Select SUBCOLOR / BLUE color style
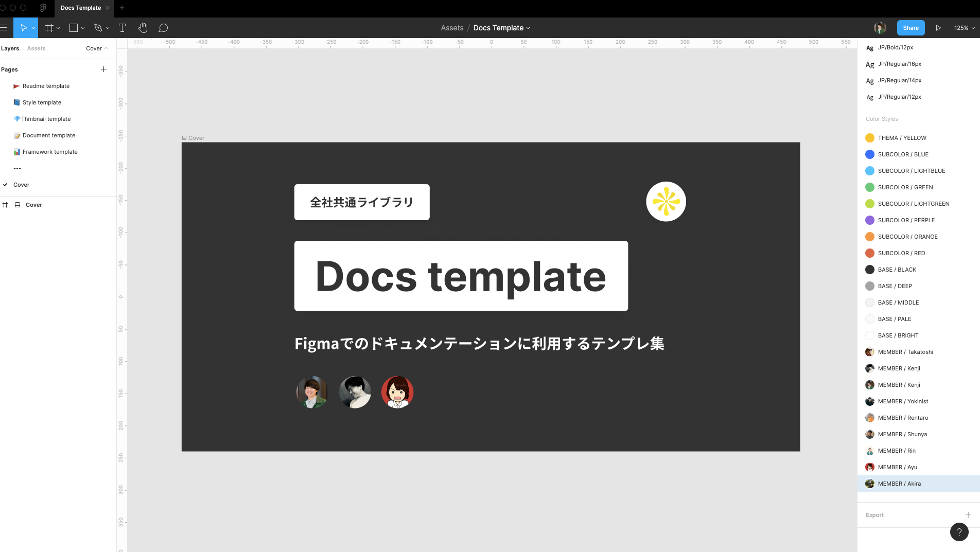980x552 pixels. tap(919, 154)
